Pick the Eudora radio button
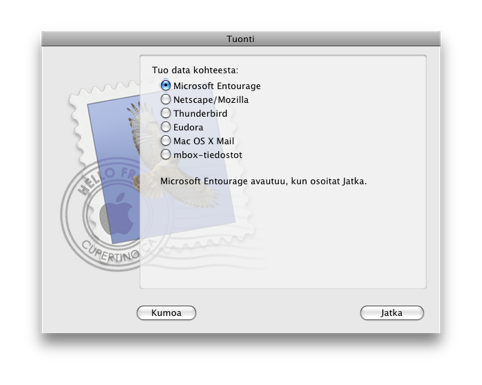Viewport: 482px width, 385px height. pyautogui.click(x=166, y=127)
